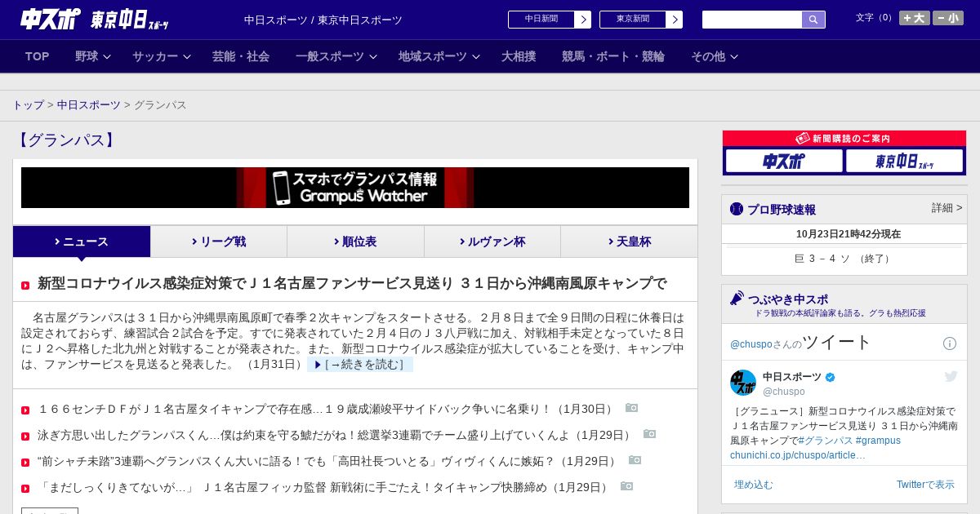This screenshot has width=980, height=514.
Task: Increase text size with the +大 button
Action: pos(915,18)
